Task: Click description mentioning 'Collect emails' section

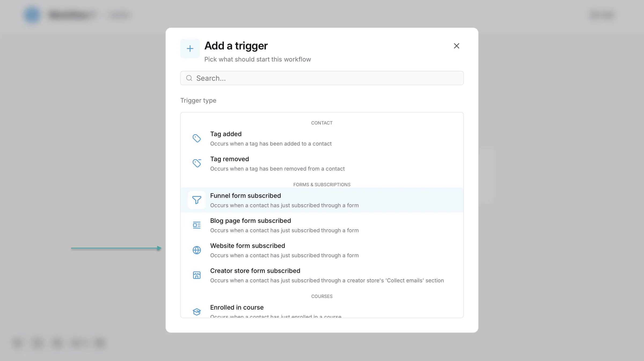Action: pyautogui.click(x=327, y=281)
